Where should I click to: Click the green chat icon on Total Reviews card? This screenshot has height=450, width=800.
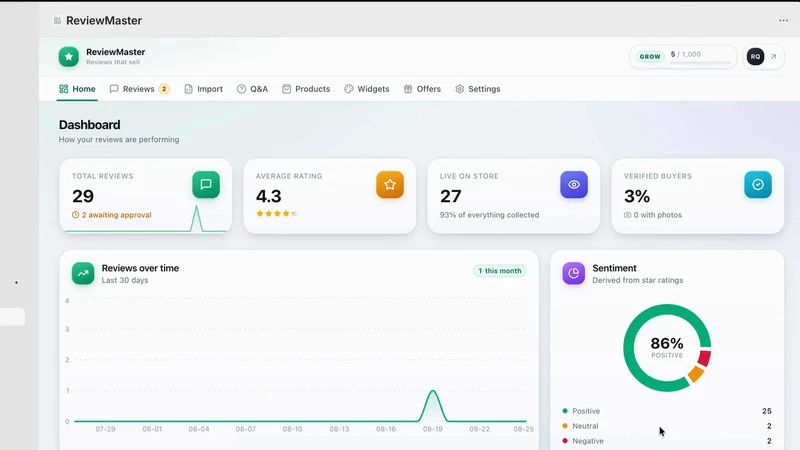(x=206, y=185)
